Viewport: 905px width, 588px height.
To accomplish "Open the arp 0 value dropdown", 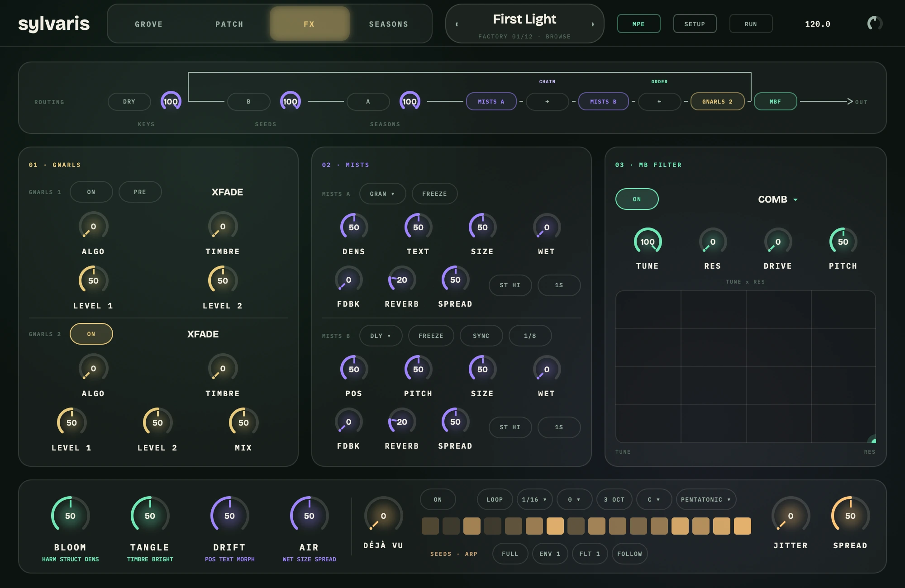I will click(575, 499).
